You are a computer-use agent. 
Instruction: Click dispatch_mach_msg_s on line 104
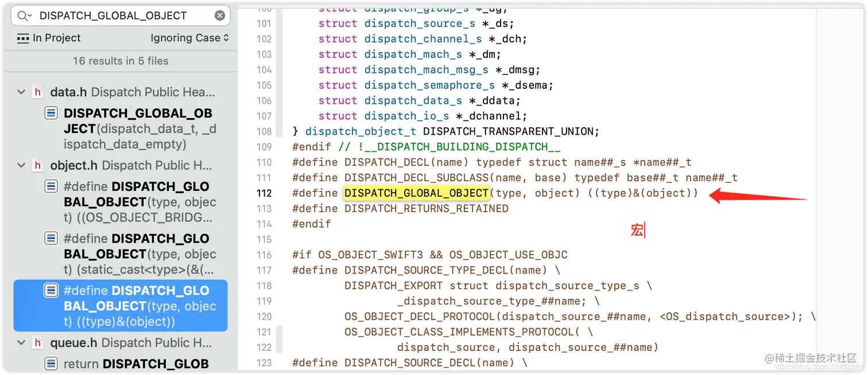pos(426,70)
